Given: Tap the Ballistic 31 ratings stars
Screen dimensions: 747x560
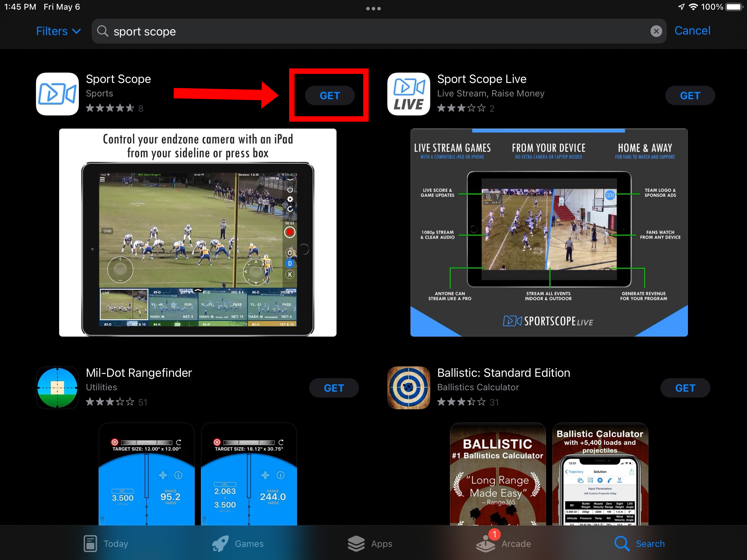Looking at the screenshot, I should click(461, 402).
